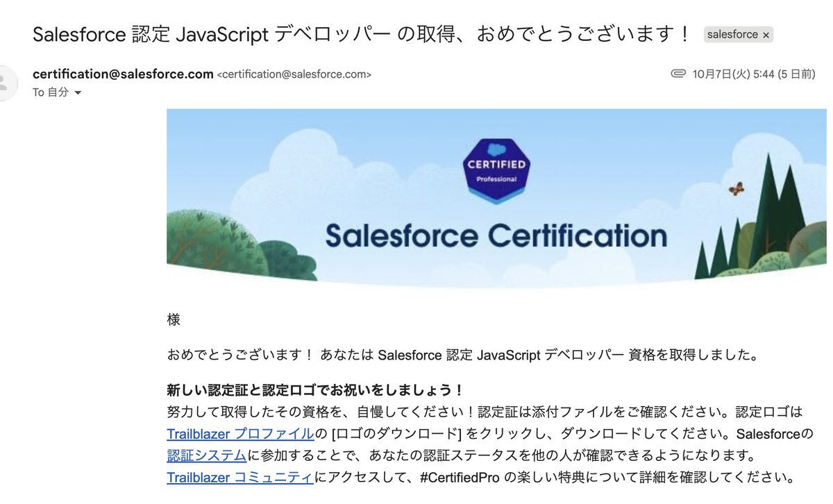Remove the salesforce label with its x
The height and width of the screenshot is (504, 833).
pyautogui.click(x=766, y=35)
